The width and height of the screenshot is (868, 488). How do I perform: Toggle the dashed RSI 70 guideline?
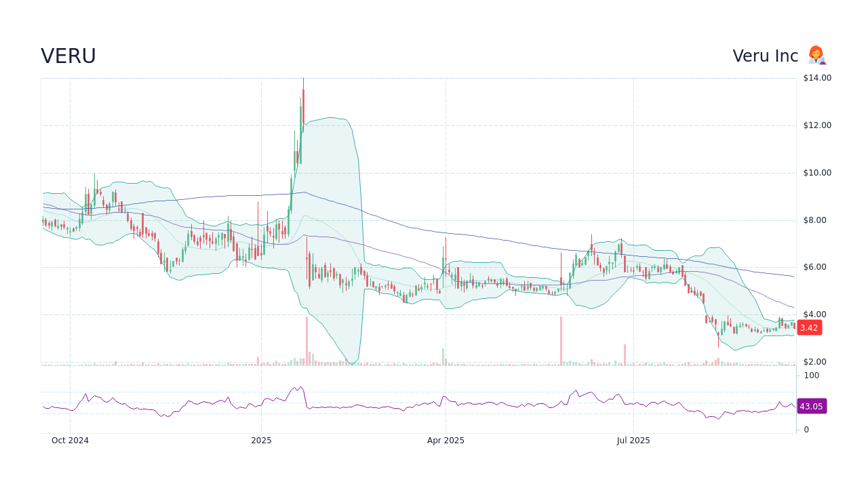click(x=407, y=390)
